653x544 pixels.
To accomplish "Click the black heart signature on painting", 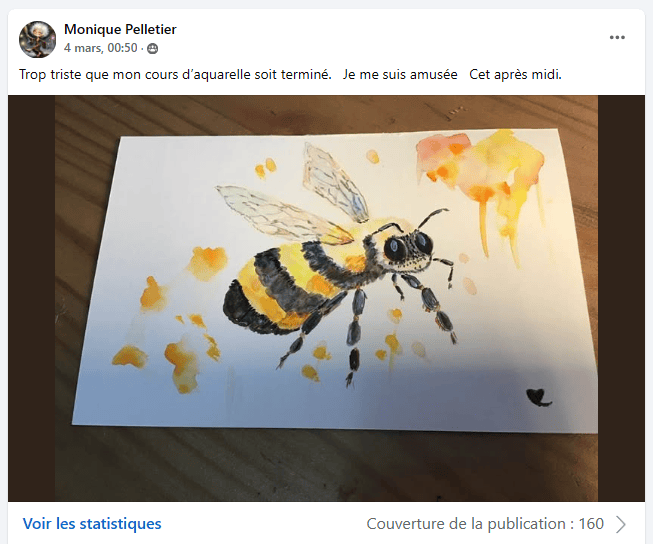I will (x=539, y=397).
